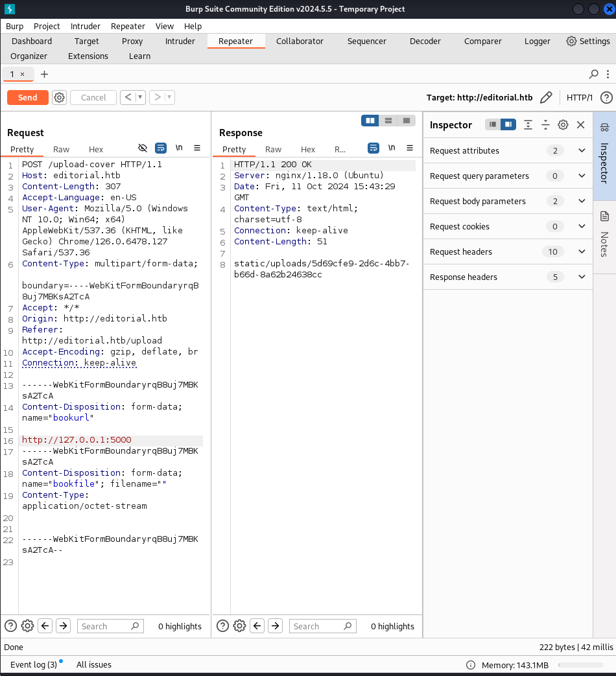Image resolution: width=616 pixels, height=676 pixels.
Task: Switch Response view to Hex tab
Action: click(308, 149)
